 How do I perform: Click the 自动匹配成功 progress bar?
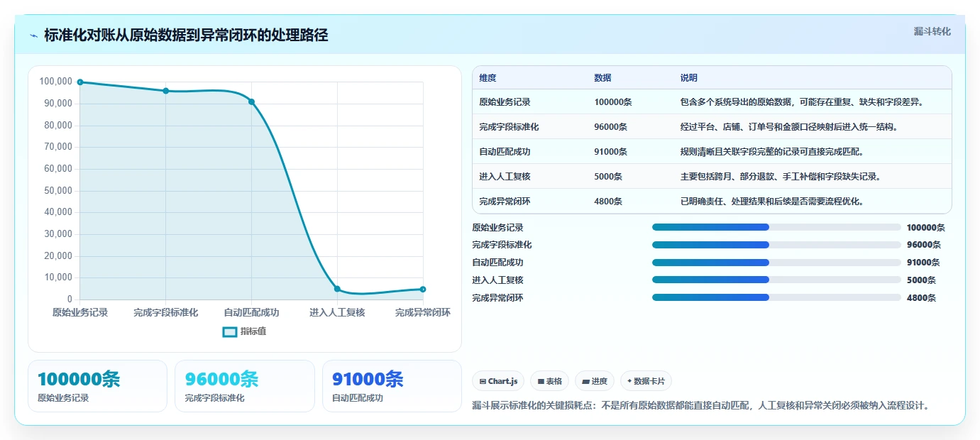776,263
